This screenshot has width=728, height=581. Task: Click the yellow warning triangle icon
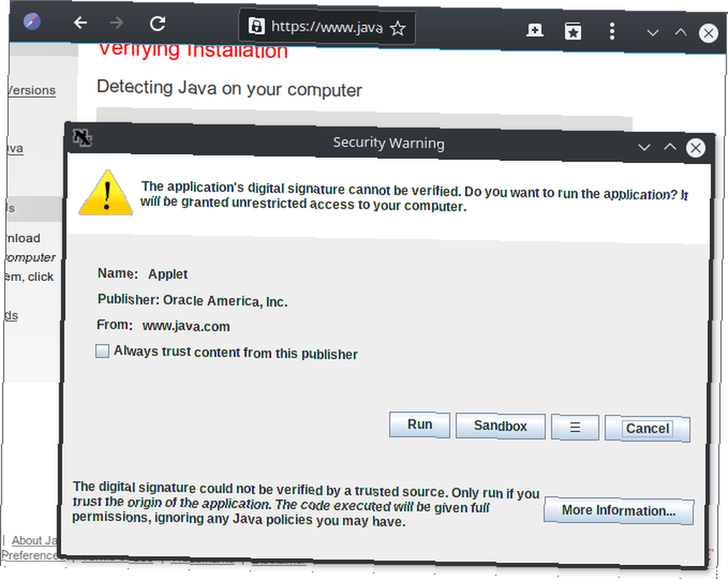click(106, 193)
